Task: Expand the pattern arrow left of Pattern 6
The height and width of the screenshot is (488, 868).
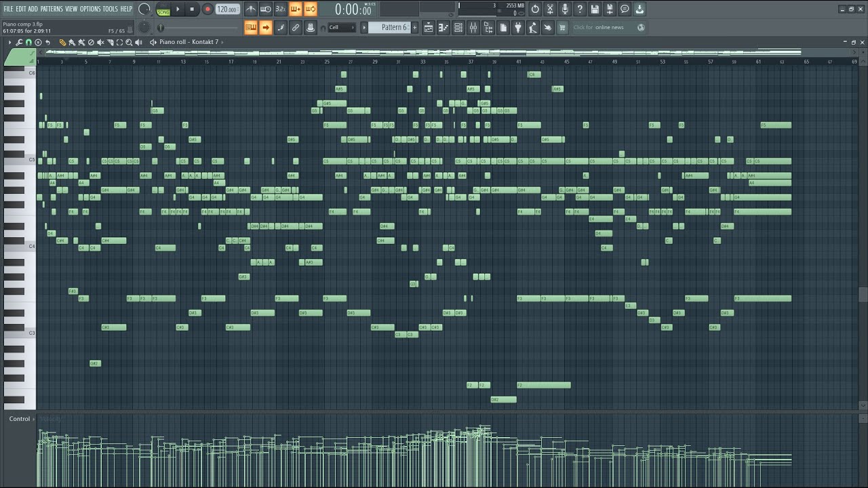Action: [x=364, y=28]
